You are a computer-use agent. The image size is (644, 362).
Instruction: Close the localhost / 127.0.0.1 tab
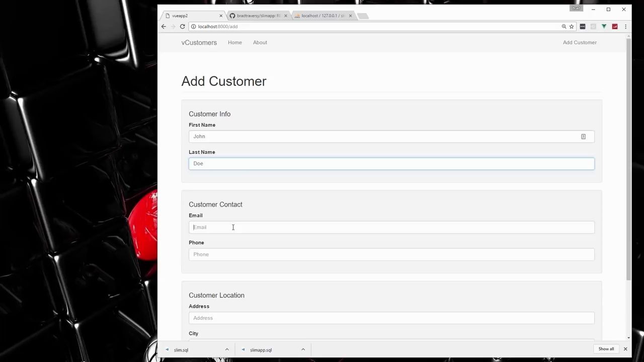[x=350, y=16]
